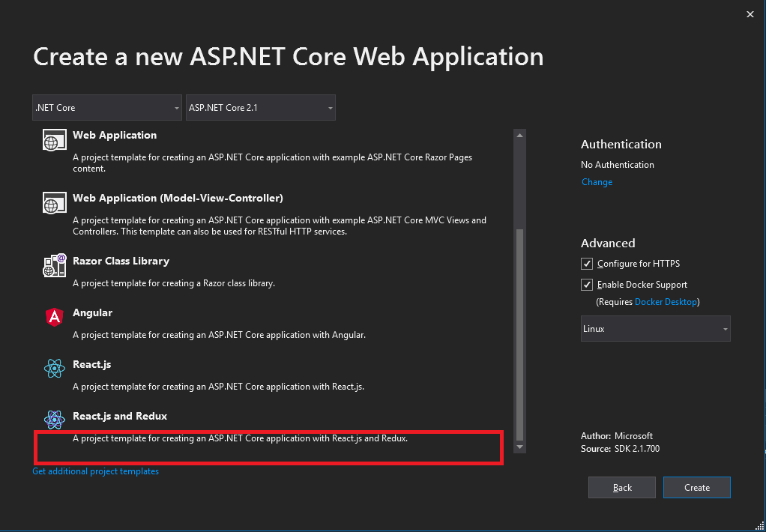
Task: Click the template list scrollbar thumb
Action: pyautogui.click(x=520, y=335)
